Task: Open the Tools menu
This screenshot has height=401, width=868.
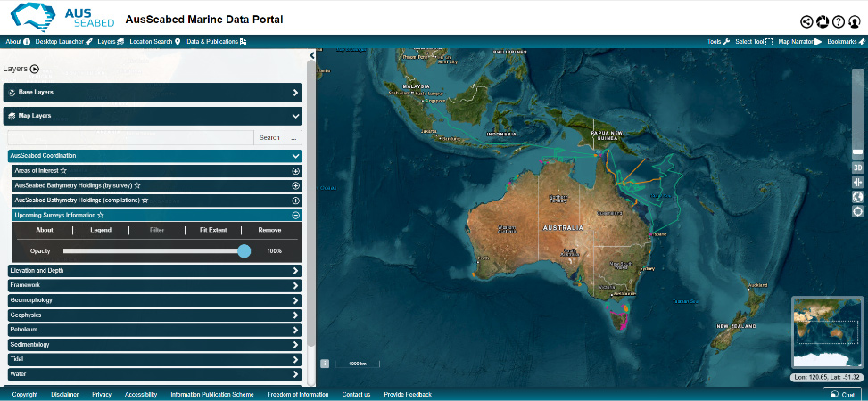Action: click(x=718, y=42)
